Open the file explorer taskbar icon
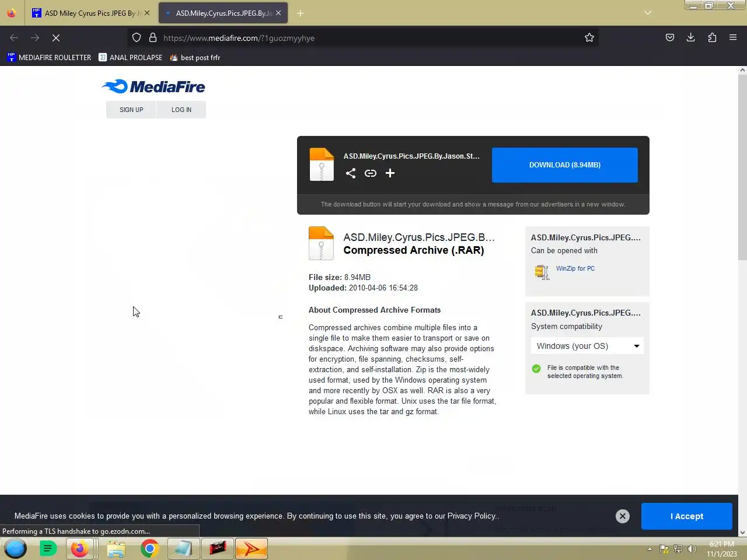The image size is (747, 560). (116, 548)
